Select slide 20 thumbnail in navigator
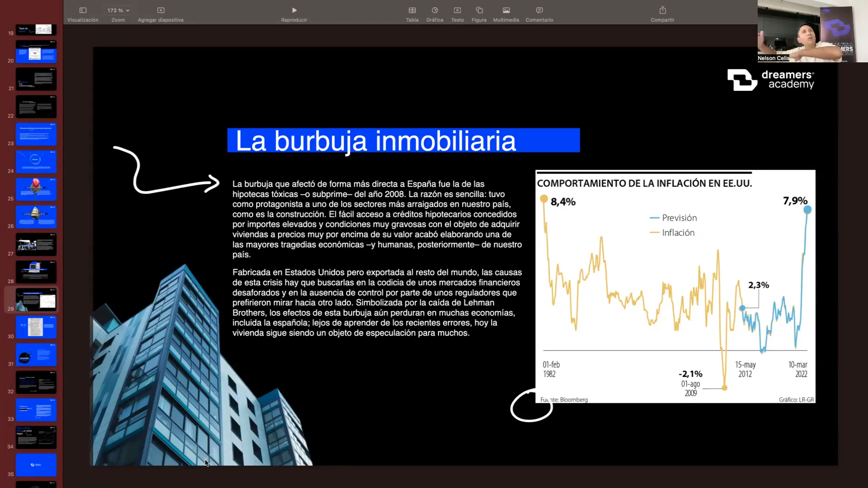868x488 pixels. pos(36,52)
